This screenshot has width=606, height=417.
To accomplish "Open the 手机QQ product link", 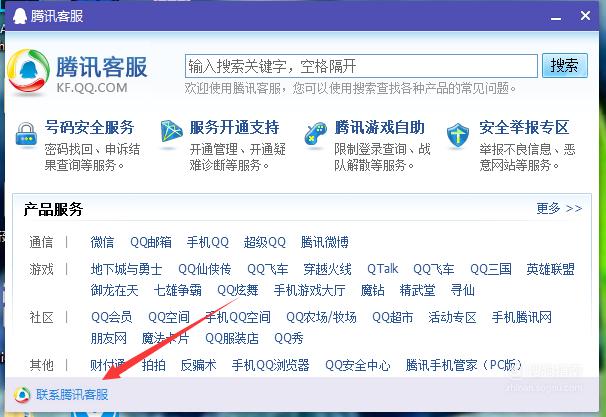I will click(208, 242).
